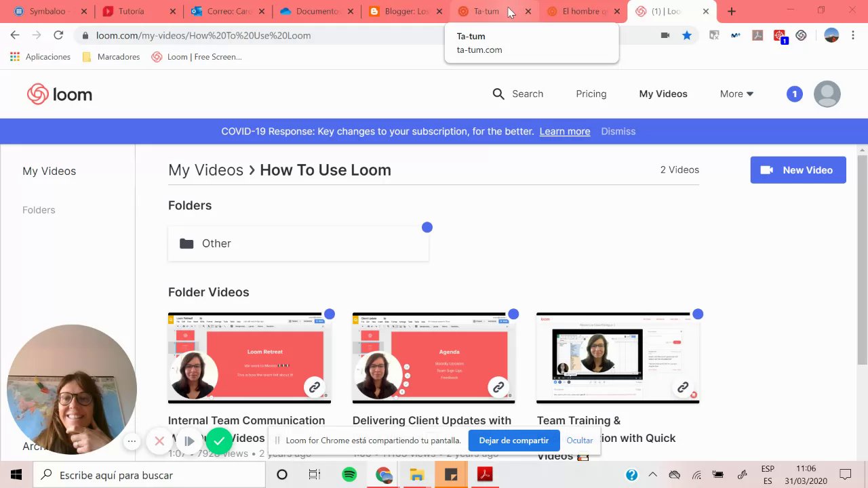Open recording options three-dots menu

pos(132,441)
